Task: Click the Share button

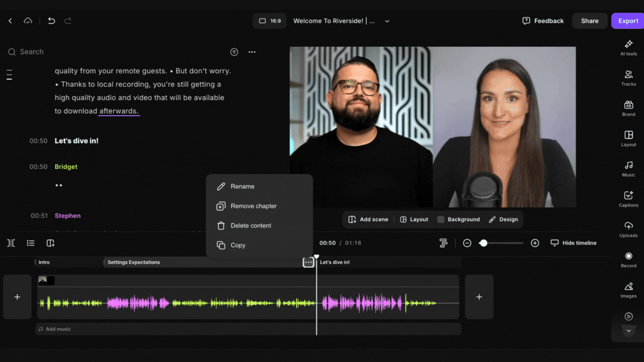Action: pyautogui.click(x=590, y=21)
